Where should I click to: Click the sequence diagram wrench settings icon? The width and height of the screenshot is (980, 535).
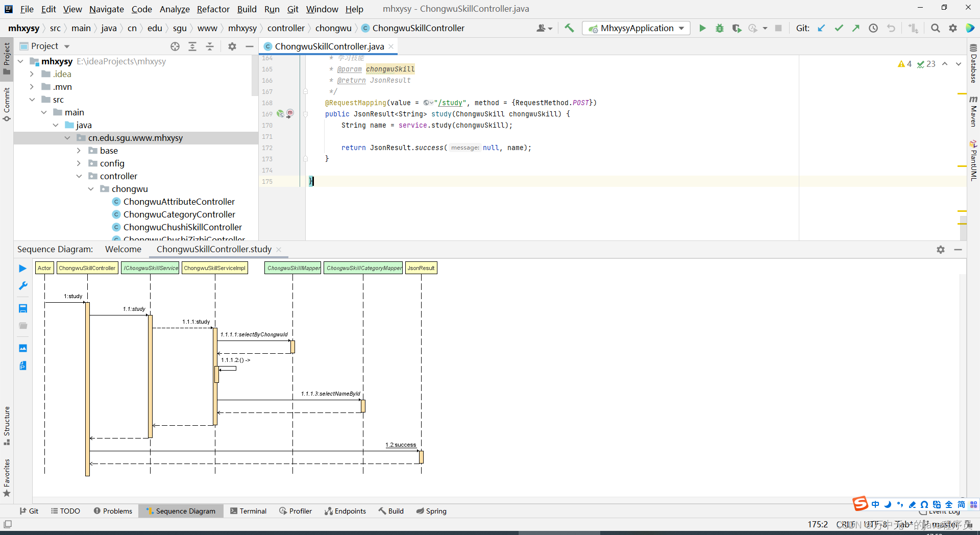pyautogui.click(x=23, y=286)
